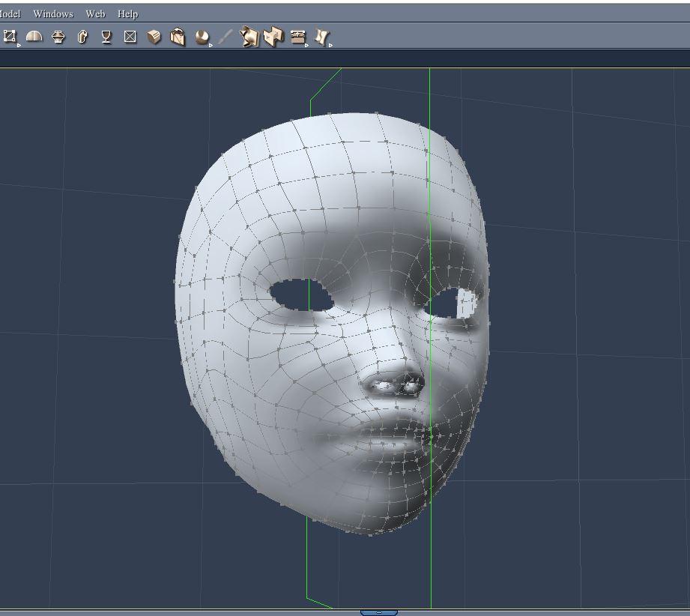Open the Help menu

127,14
